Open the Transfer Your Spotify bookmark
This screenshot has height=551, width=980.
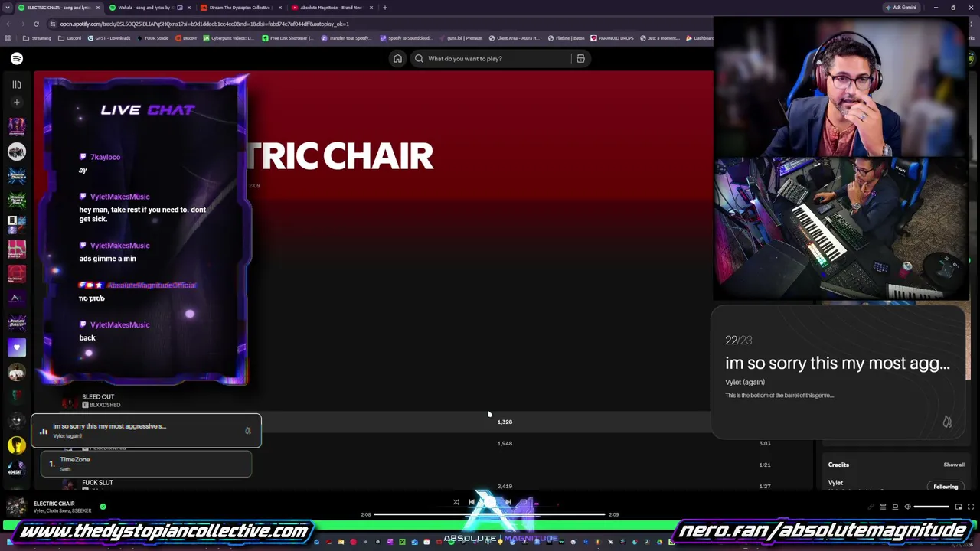(x=347, y=38)
